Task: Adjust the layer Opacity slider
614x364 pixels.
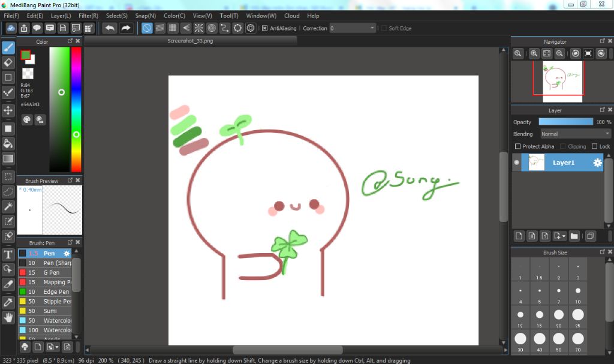Action: (x=566, y=122)
